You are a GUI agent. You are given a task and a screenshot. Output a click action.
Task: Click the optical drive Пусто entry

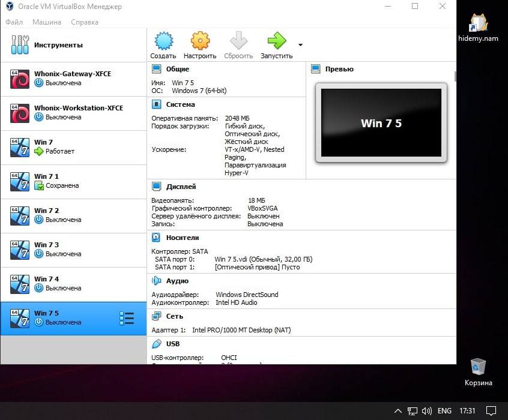[x=257, y=267]
